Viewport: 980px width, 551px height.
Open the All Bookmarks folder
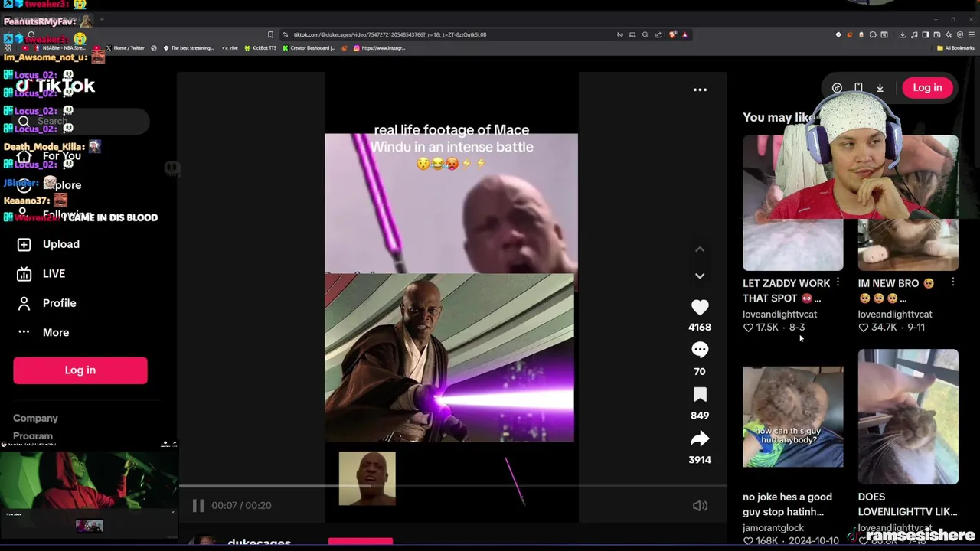(x=955, y=48)
